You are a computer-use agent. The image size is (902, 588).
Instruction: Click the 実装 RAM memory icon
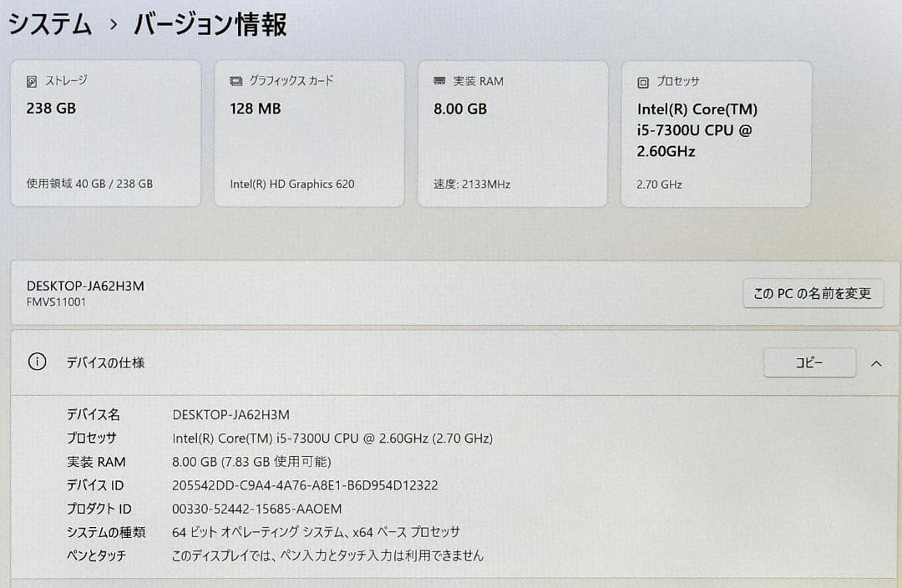438,81
